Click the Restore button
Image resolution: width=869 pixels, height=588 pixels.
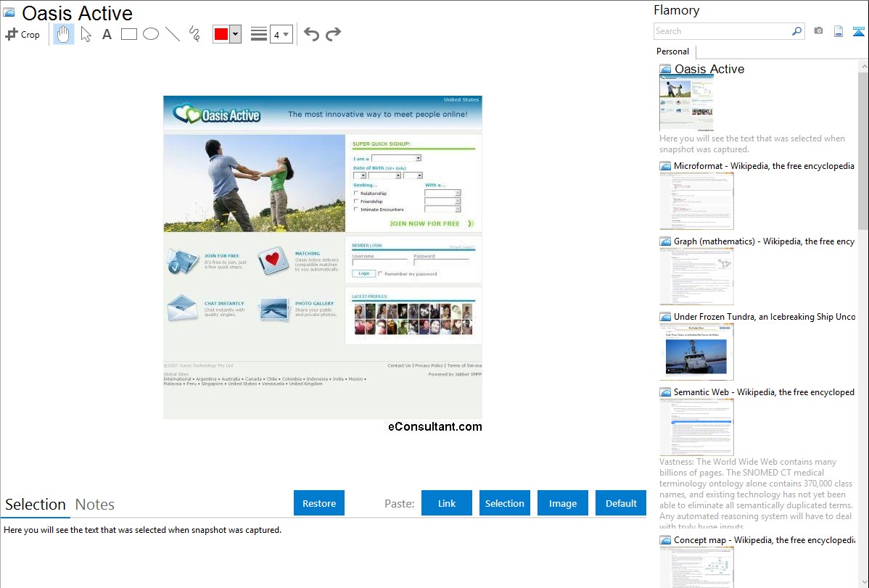click(319, 503)
